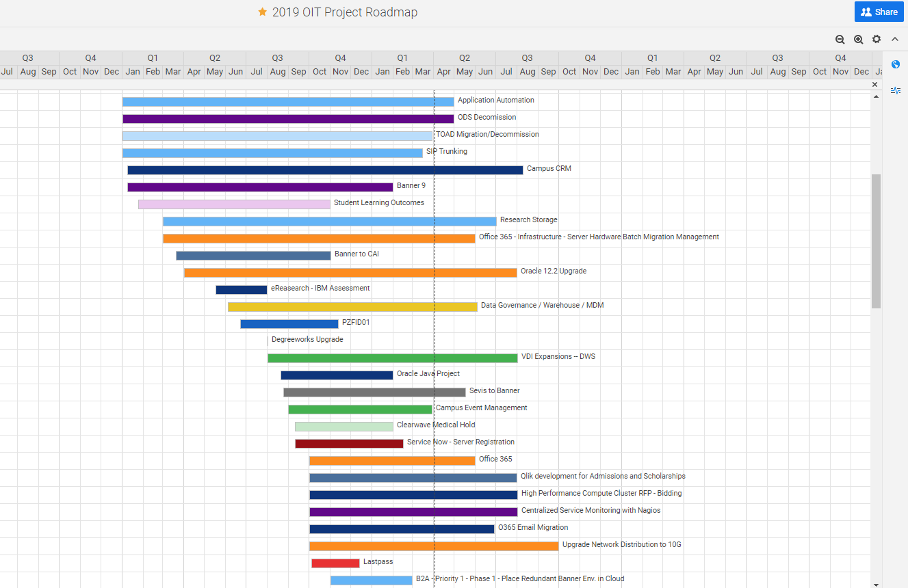Click the Centralized Service Monitoring with Nagios label
This screenshot has height=588, width=908.
tap(591, 510)
